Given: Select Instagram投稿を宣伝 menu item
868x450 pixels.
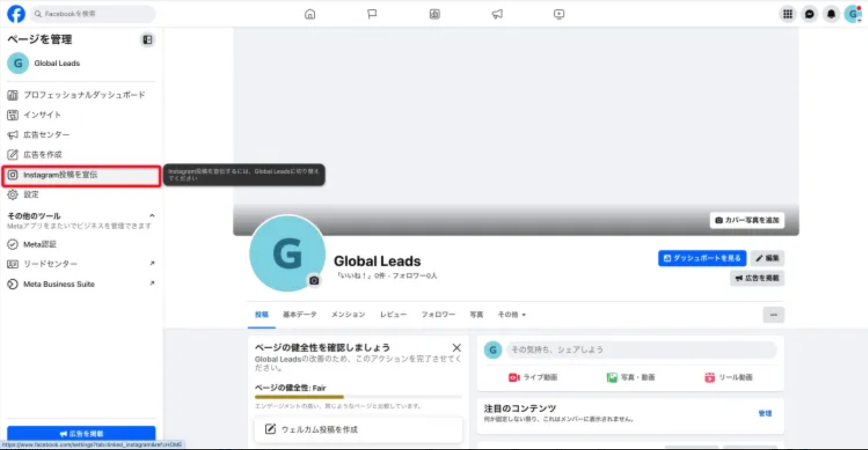Looking at the screenshot, I should point(81,175).
